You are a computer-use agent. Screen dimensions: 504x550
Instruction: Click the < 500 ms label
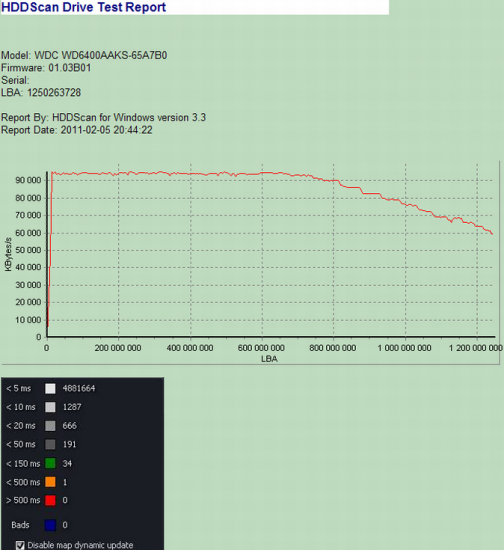click(x=23, y=482)
